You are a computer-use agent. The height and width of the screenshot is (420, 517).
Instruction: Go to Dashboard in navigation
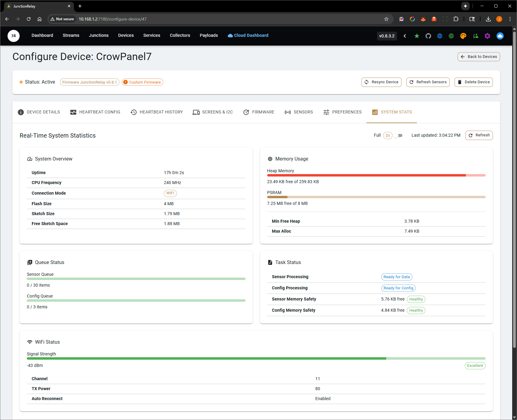click(x=42, y=35)
